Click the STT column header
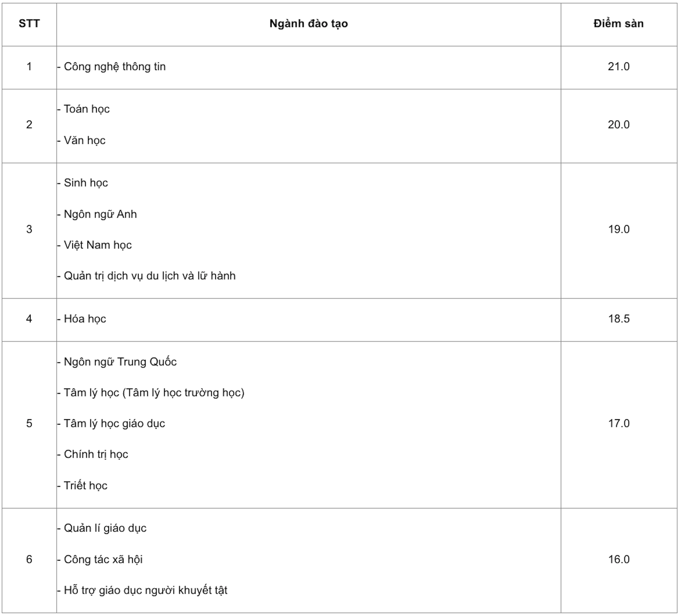Viewport: 681px width, 616px height. coord(29,24)
